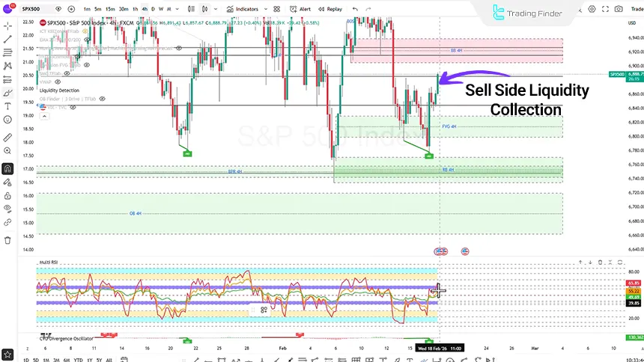The width and height of the screenshot is (644, 362).
Task: Switch to the 1m timeframe
Action: [x=87, y=9]
